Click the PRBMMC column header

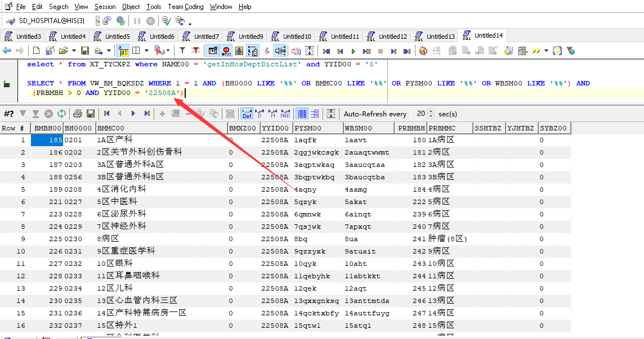(x=449, y=128)
